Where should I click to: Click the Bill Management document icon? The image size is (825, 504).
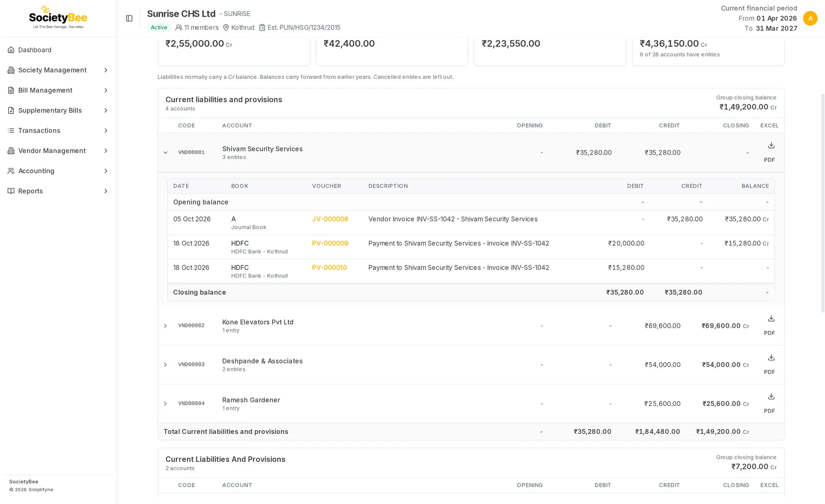[x=11, y=90]
